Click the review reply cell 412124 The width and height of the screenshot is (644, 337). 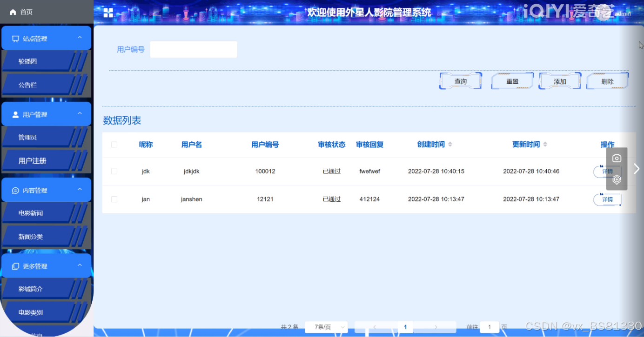(370, 199)
